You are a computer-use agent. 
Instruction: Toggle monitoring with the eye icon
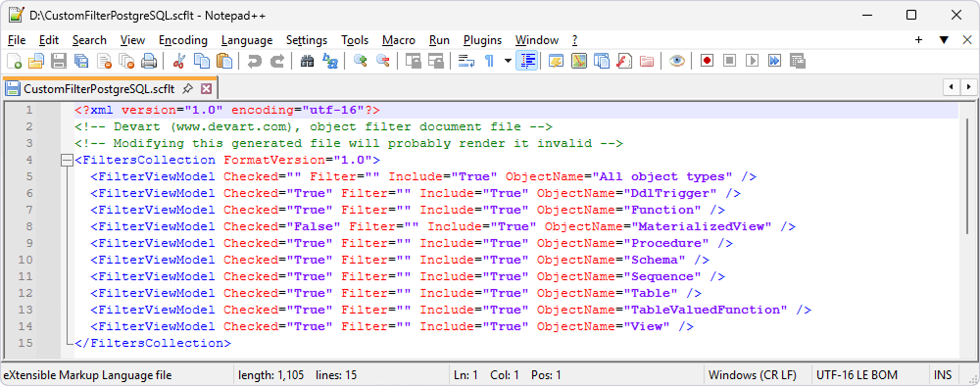pos(677,61)
